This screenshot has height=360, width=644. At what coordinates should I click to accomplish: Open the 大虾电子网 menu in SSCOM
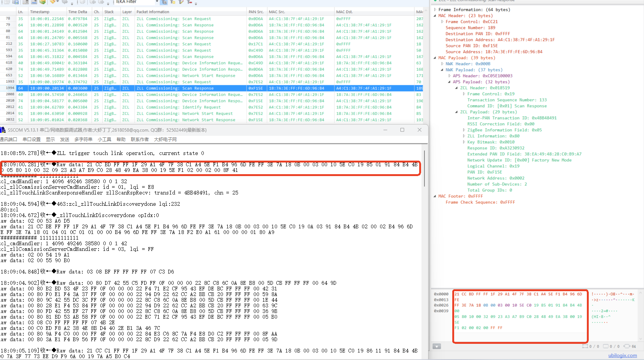(x=165, y=140)
